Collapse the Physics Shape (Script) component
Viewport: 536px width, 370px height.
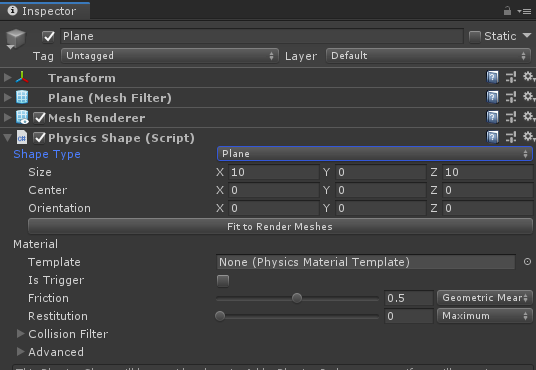point(7,138)
